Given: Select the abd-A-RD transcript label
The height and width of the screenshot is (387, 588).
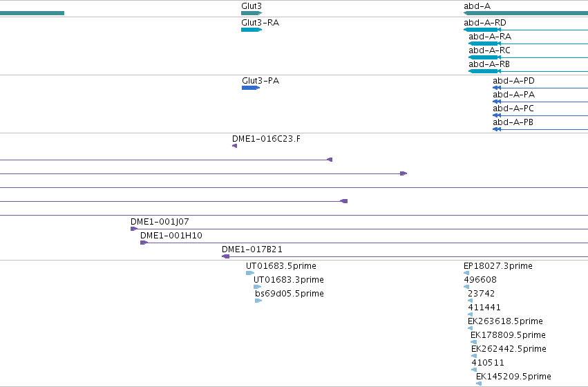Looking at the screenshot, I should (x=485, y=23).
